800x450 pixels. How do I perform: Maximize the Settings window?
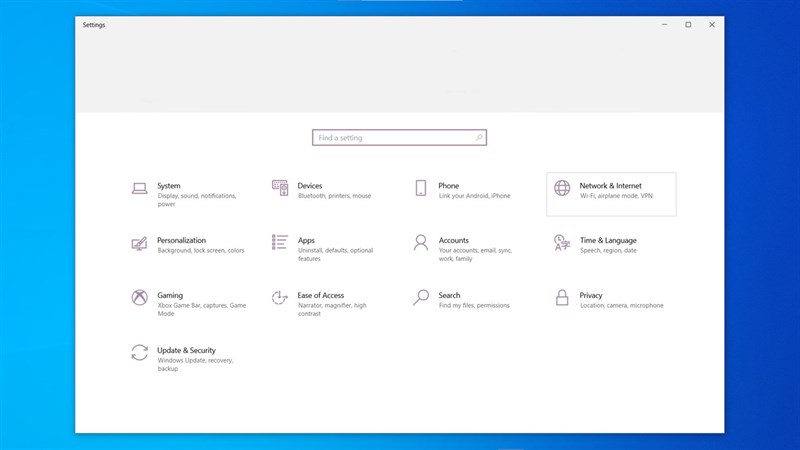pos(688,24)
